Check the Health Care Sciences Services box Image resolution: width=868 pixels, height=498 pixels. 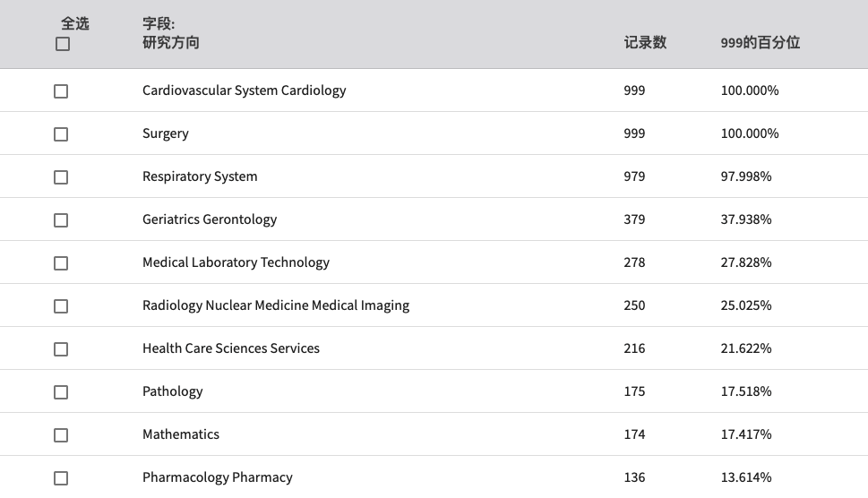tap(61, 349)
